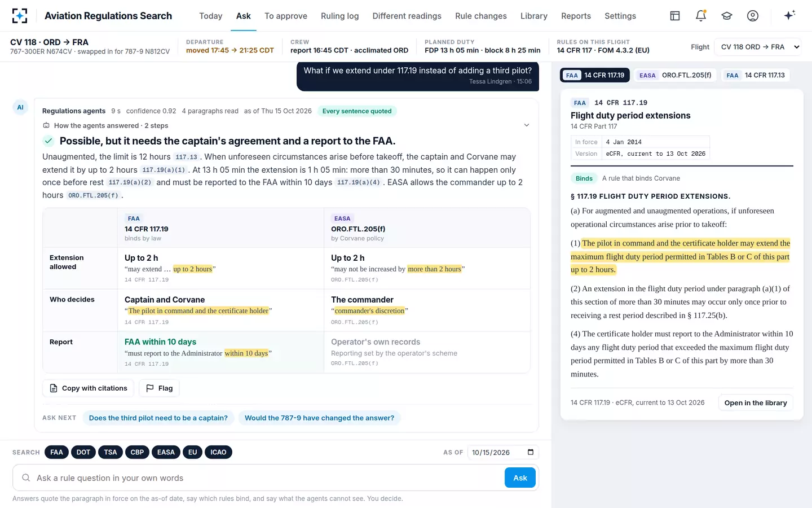Click Copy with citations button
Image resolution: width=812 pixels, height=508 pixels.
89,388
